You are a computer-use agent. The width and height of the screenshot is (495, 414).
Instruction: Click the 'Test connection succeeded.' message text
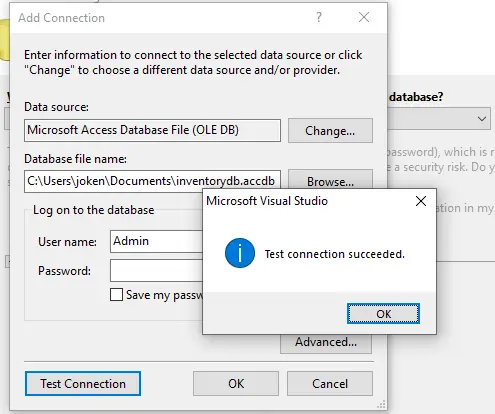tap(335, 254)
